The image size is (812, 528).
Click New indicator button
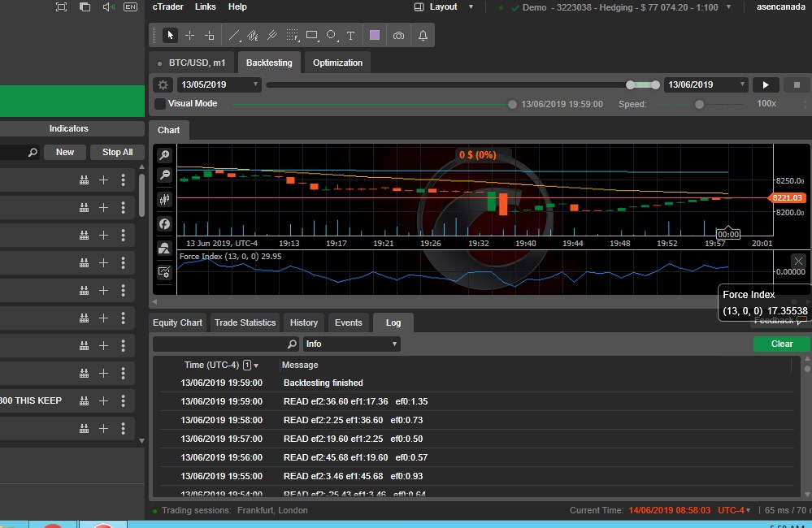pyautogui.click(x=65, y=152)
